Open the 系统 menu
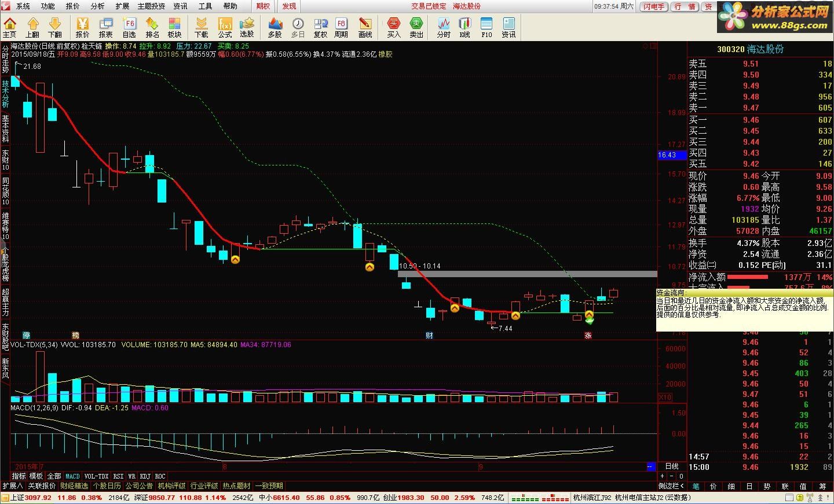 pyautogui.click(x=23, y=6)
